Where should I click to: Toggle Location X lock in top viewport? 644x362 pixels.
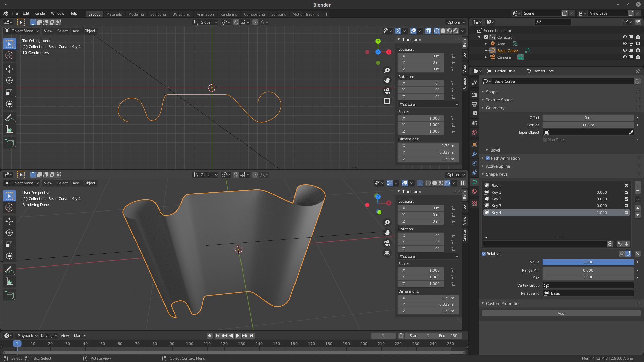[453, 56]
